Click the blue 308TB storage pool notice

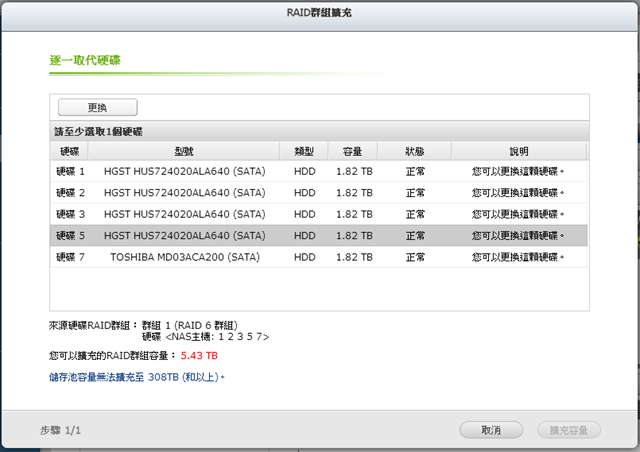coord(137,377)
